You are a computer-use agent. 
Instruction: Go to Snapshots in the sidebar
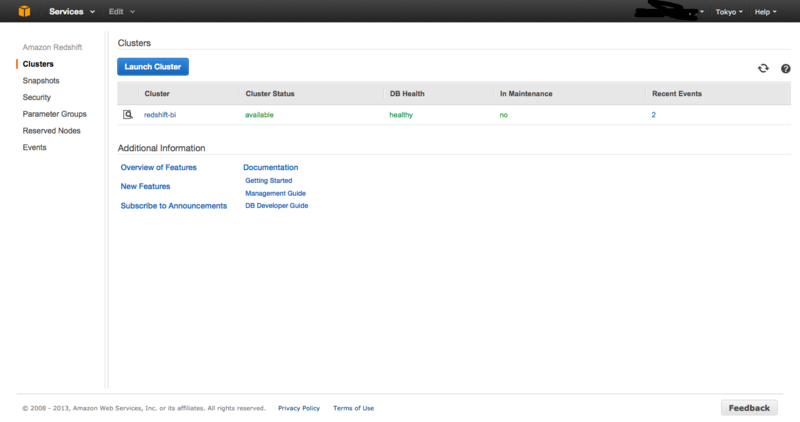(x=41, y=81)
